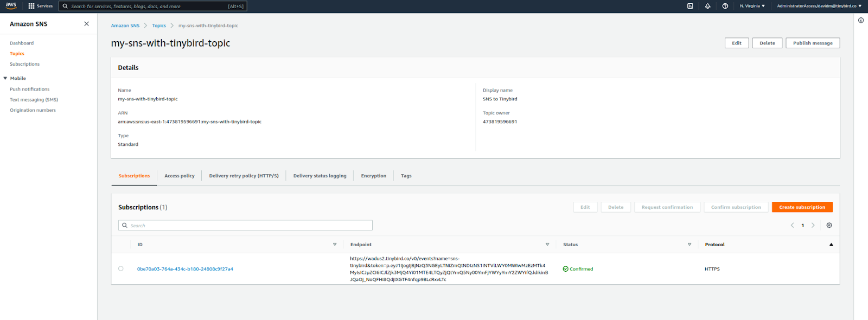The height and width of the screenshot is (320, 868).
Task: Open the subscriptions table settings gear
Action: pos(829,225)
